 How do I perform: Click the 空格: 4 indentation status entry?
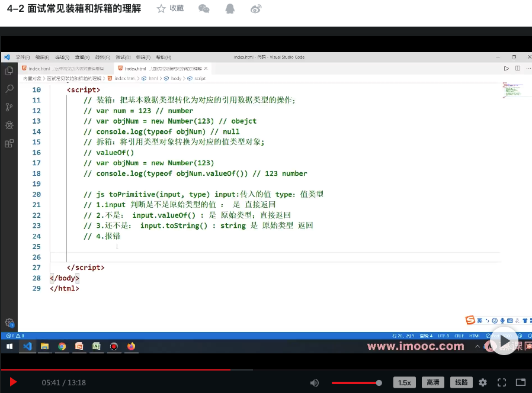[426, 336]
